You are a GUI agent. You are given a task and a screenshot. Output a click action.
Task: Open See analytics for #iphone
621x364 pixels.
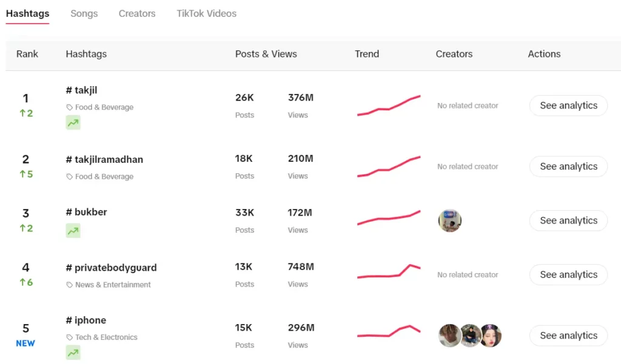568,336
